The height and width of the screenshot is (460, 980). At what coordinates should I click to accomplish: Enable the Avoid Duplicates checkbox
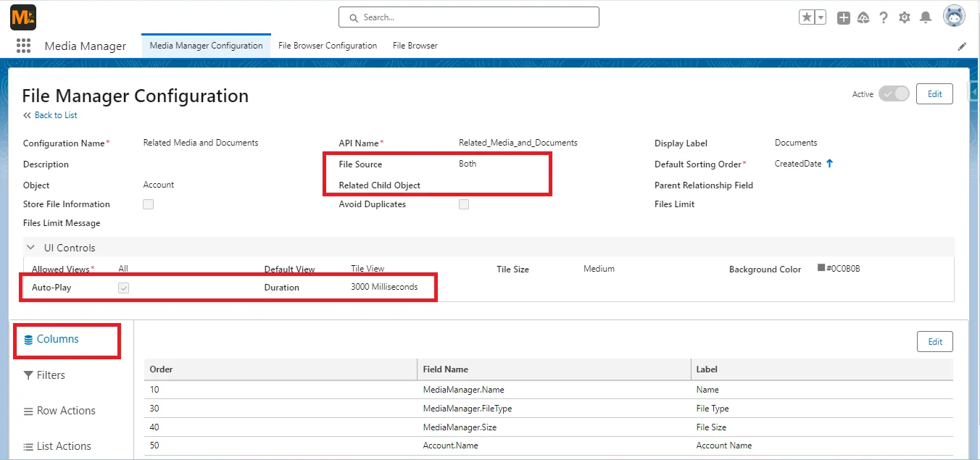[463, 204]
